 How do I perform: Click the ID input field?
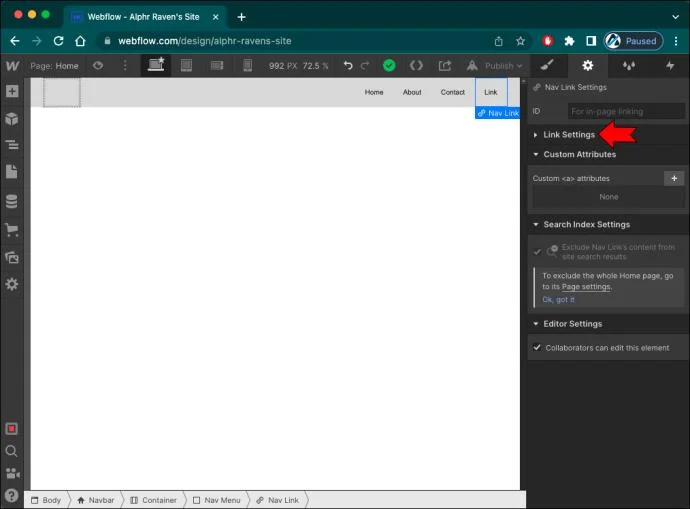click(x=626, y=111)
